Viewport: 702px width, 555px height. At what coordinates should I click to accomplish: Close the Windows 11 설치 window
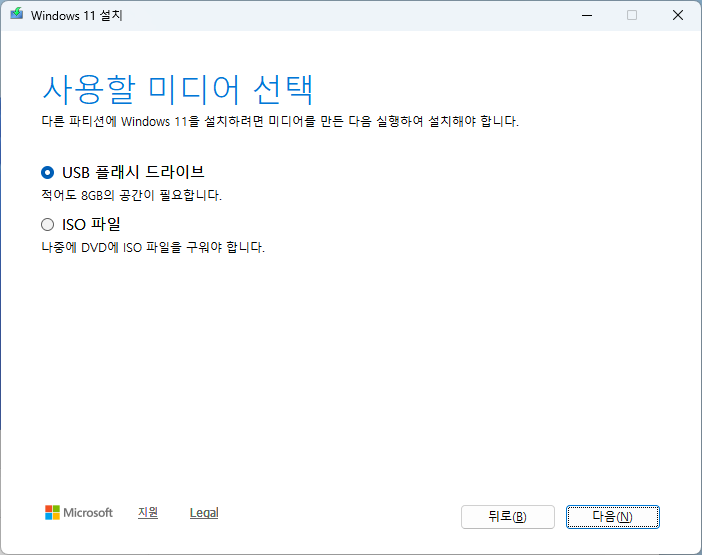click(x=678, y=15)
